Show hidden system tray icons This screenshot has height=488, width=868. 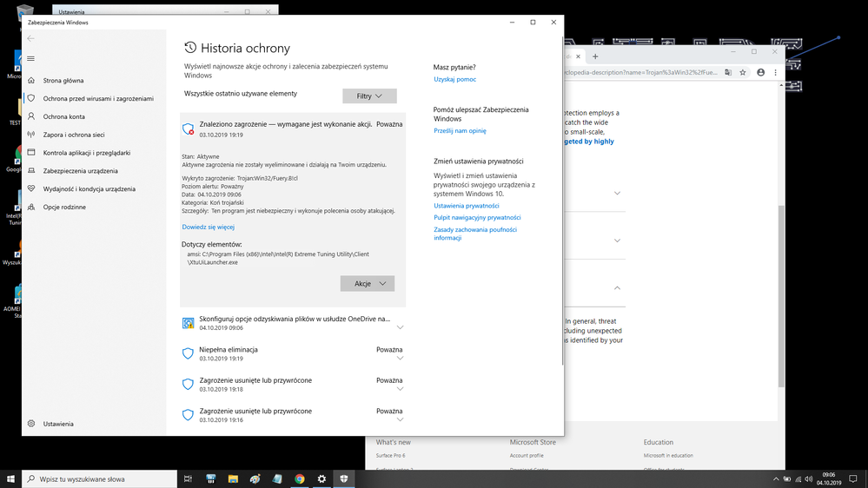776,479
